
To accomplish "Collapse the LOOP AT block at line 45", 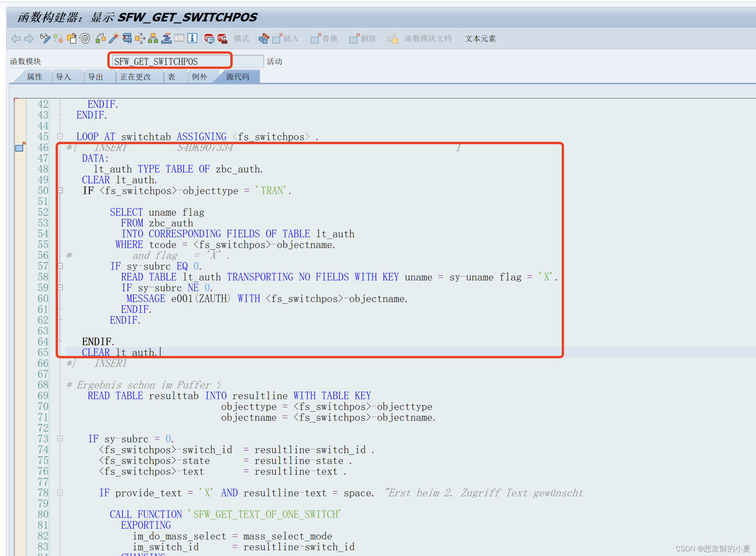I will (x=60, y=137).
